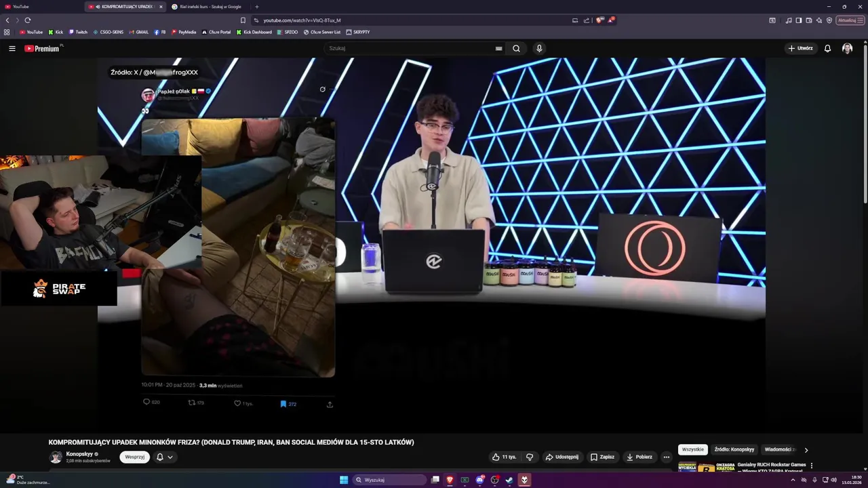The width and height of the screenshot is (868, 488).
Task: Open the SPZOO bookmark
Action: pos(288,32)
